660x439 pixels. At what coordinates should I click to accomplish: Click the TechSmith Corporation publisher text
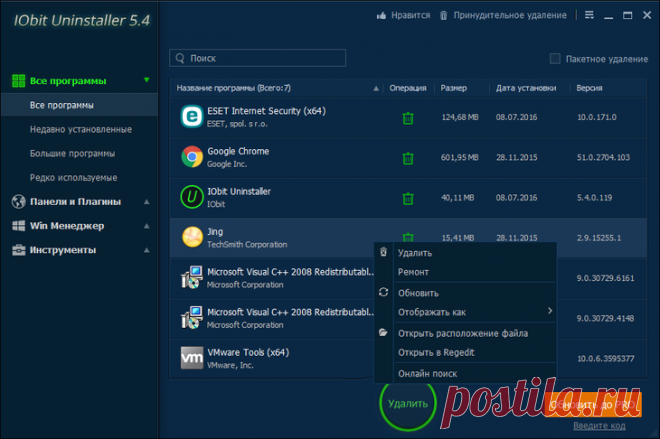tap(247, 245)
